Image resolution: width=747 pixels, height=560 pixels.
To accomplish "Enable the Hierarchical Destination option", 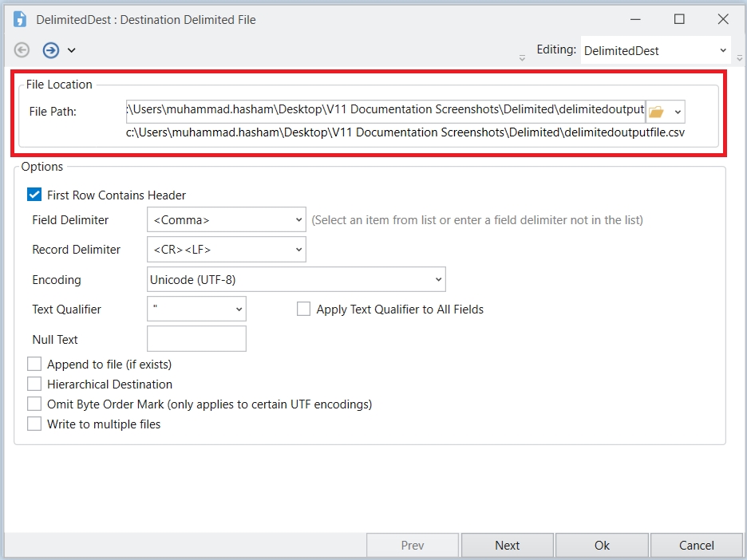I will point(34,384).
